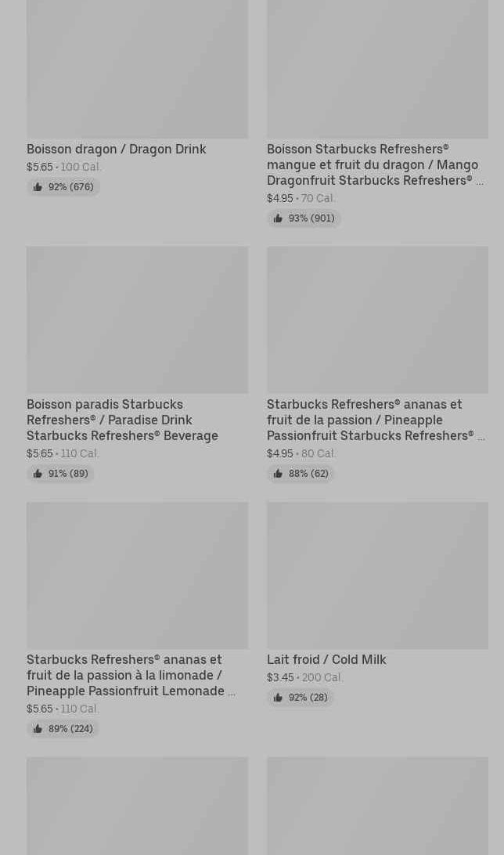
Task: Select the Pineapple Passionfruit Lemonade item title
Action: tap(128, 675)
